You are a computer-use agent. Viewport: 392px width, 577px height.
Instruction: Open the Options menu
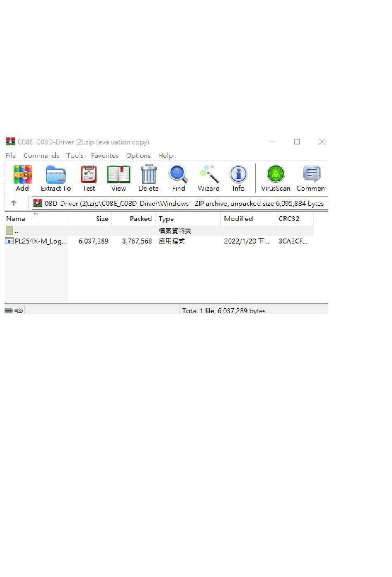tap(138, 156)
